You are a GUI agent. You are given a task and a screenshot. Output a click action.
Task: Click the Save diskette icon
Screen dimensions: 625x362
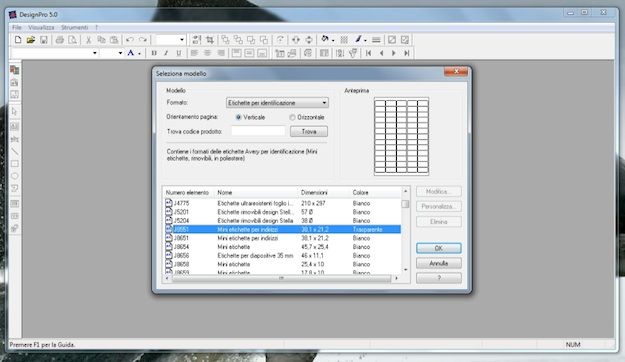tap(43, 40)
